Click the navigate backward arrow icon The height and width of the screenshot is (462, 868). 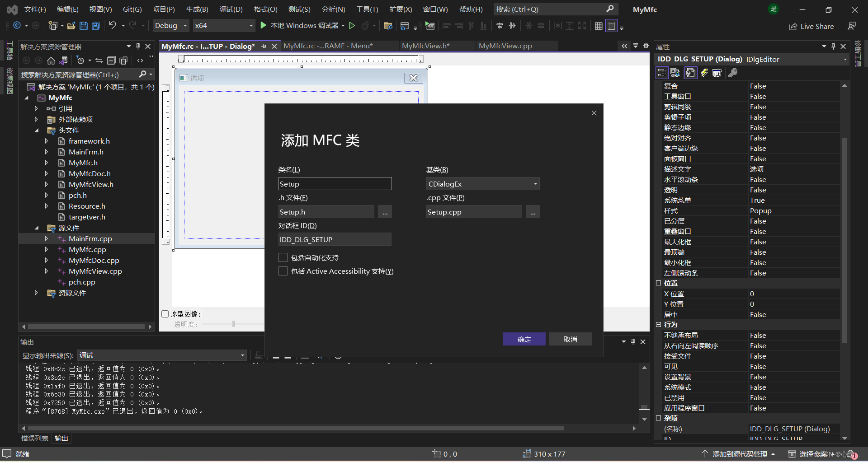(x=17, y=26)
